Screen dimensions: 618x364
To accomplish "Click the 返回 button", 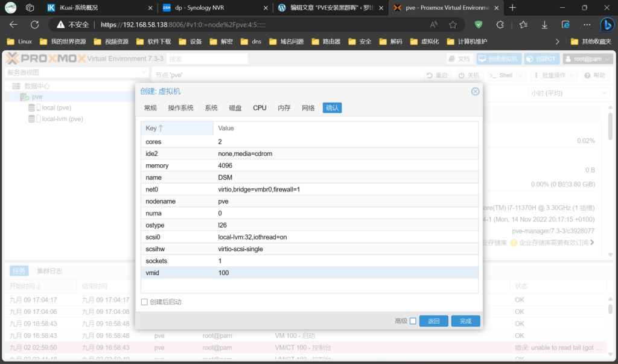I will click(x=434, y=321).
